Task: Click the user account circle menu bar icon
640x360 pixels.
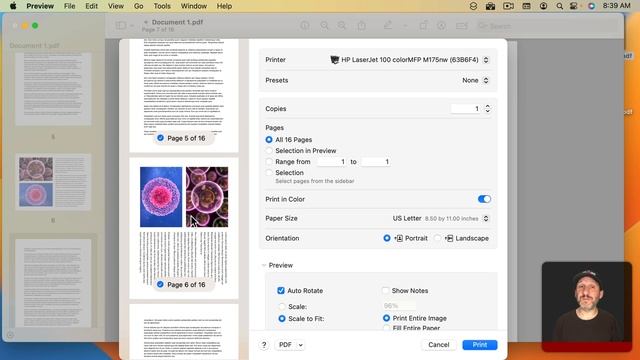Action: pyautogui.click(x=543, y=6)
